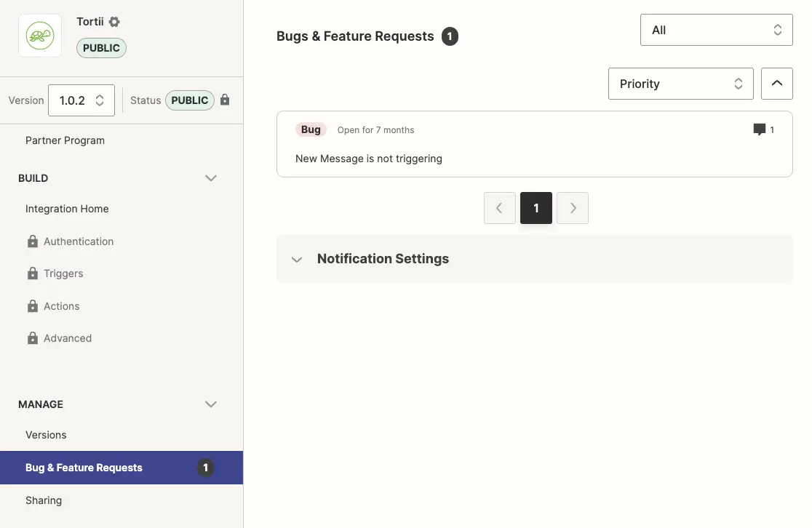Click the Tortii turtle logo thumbnail
The image size is (812, 528).
[x=40, y=36]
